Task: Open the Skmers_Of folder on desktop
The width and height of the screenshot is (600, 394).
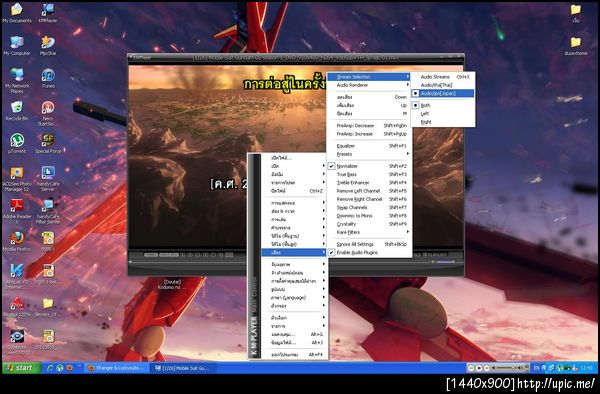Action: [48, 307]
